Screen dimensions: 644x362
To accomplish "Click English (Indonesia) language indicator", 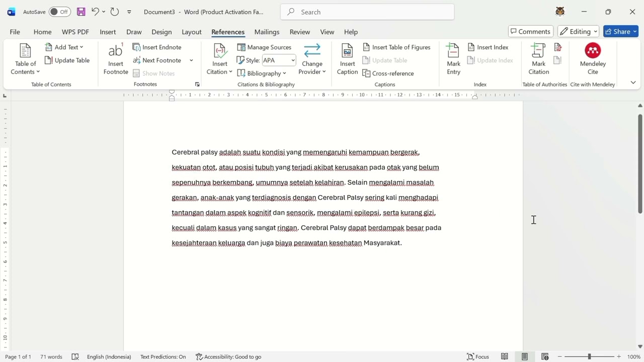I will click(x=109, y=356).
